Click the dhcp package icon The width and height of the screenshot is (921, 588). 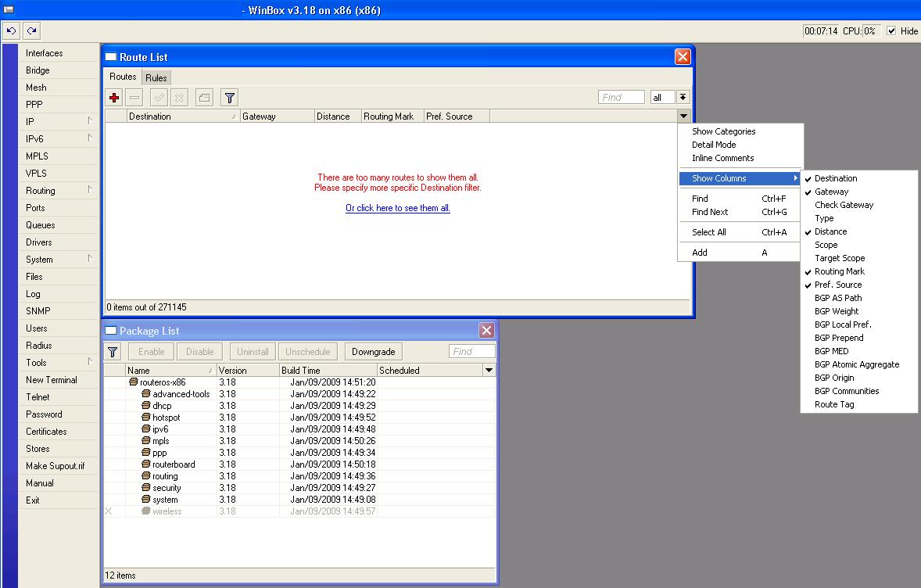coord(145,406)
